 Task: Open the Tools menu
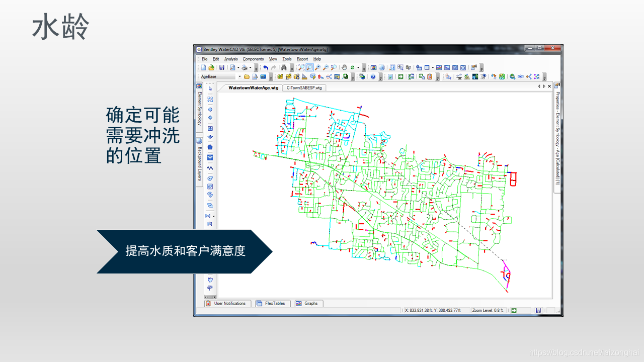click(287, 59)
